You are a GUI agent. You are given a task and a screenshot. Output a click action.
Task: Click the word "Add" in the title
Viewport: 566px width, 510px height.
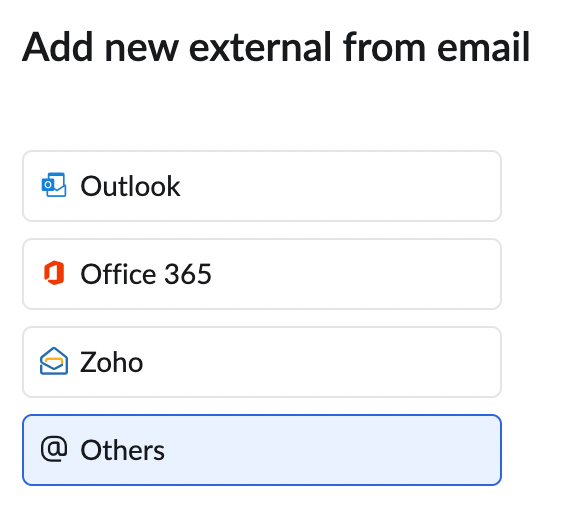tap(58, 47)
